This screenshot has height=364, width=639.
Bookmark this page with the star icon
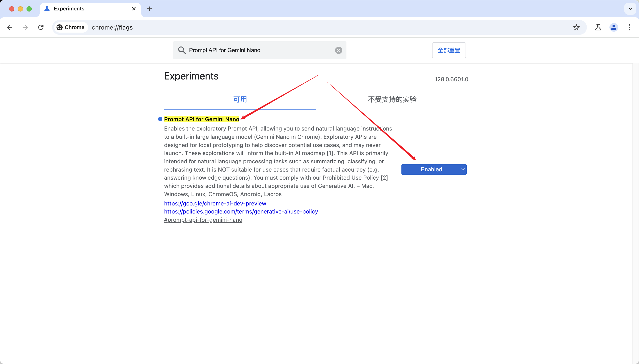point(576,27)
